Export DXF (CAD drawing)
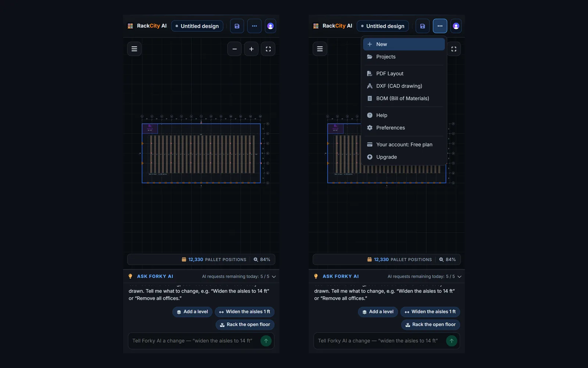Image resolution: width=588 pixels, height=368 pixels. [x=404, y=86]
